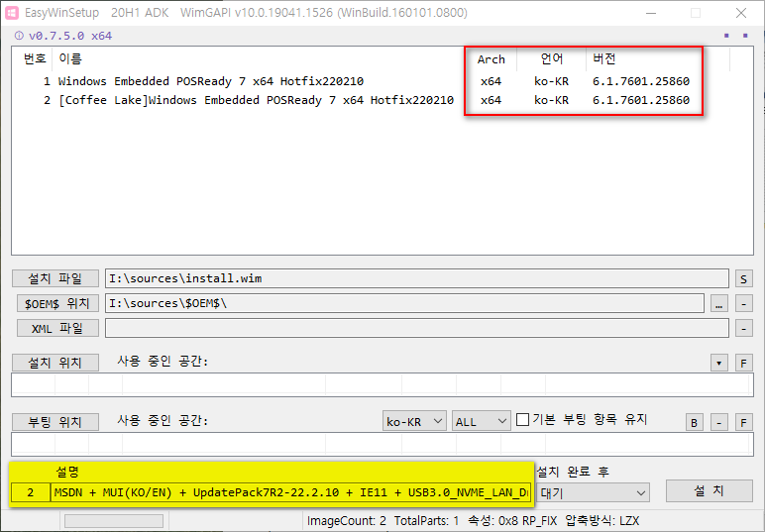Clear the $OEM$ path with minus button
This screenshot has height=532, width=765.
[743, 304]
